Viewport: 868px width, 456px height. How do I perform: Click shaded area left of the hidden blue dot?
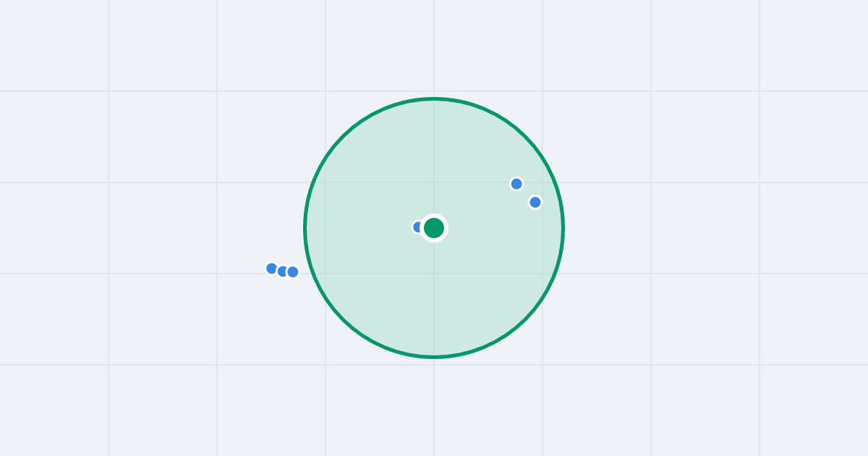362,227
